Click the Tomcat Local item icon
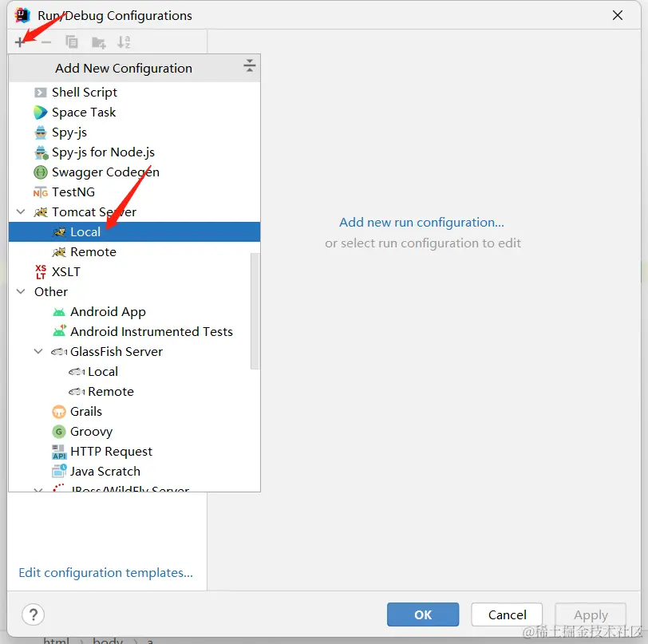648x644 pixels. pos(59,232)
